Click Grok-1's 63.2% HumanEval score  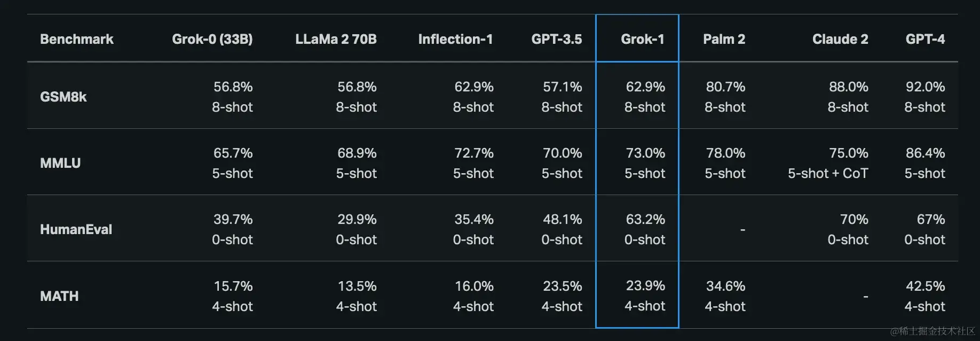(645, 220)
